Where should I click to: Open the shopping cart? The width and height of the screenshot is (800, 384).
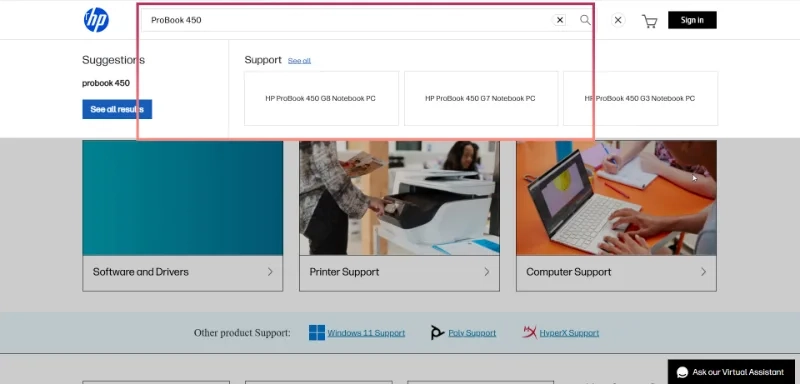pos(649,21)
